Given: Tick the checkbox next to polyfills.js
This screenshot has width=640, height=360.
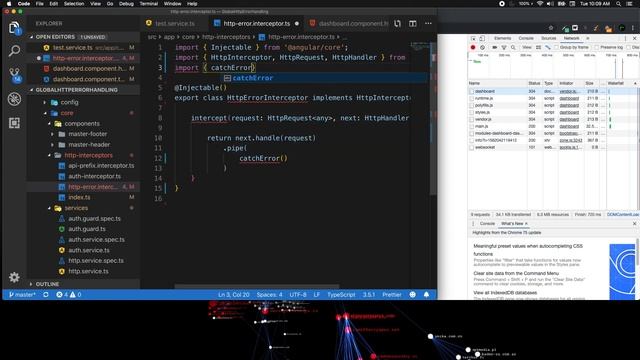Looking at the screenshot, I should (x=472, y=105).
